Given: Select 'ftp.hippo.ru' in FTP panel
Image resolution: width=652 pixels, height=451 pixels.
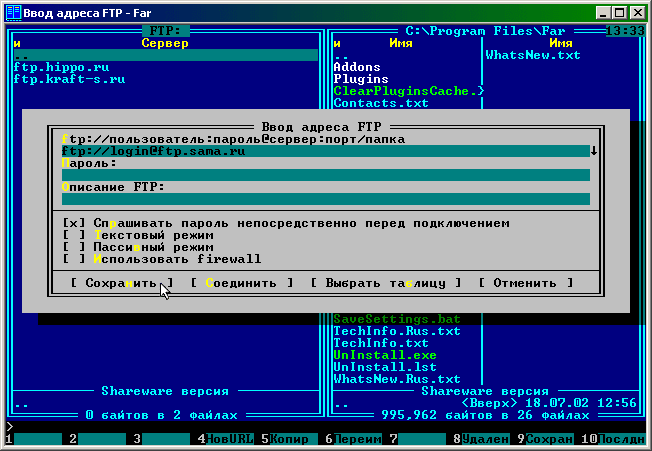Looking at the screenshot, I should [61, 67].
